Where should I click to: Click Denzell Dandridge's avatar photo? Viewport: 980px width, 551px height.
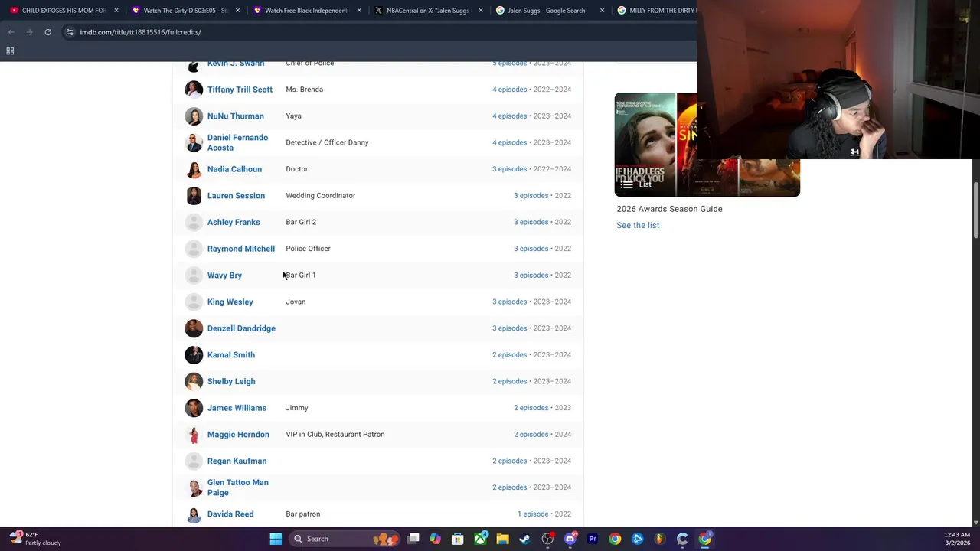(194, 328)
